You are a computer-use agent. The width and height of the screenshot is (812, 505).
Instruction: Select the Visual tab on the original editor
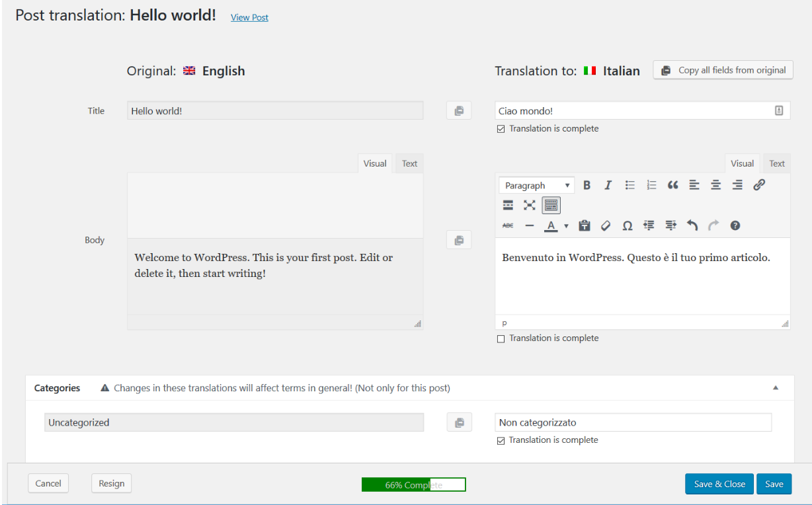[374, 163]
